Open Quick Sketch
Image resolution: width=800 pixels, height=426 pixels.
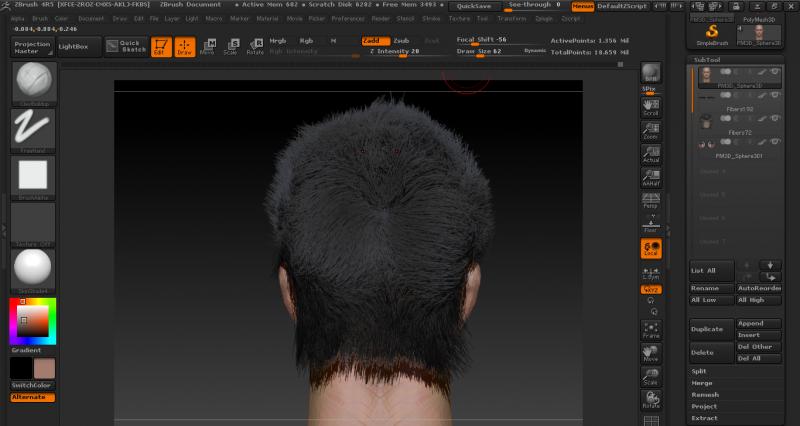[127, 46]
